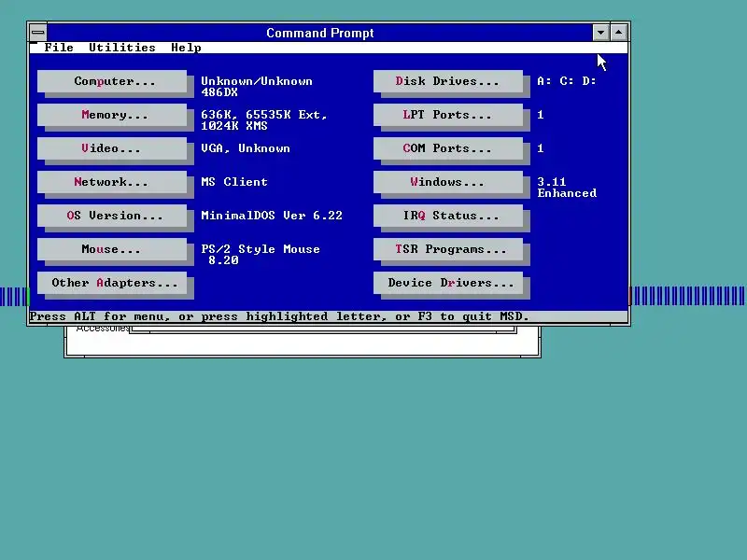747x560 pixels.
Task: Click the 'Press ALT for menu' status line
Action: coord(279,316)
